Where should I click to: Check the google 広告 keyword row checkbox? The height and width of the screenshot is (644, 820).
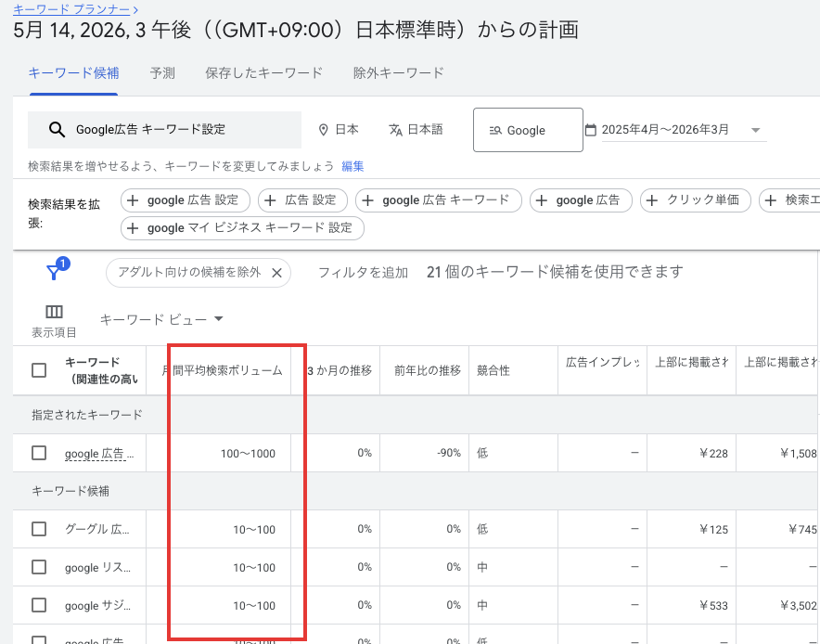pos(39,453)
